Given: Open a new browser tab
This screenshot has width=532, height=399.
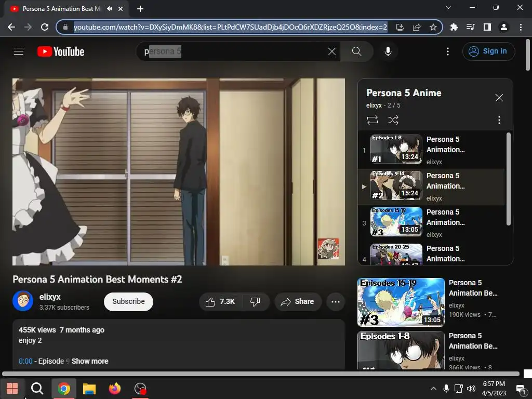Looking at the screenshot, I should [140, 9].
